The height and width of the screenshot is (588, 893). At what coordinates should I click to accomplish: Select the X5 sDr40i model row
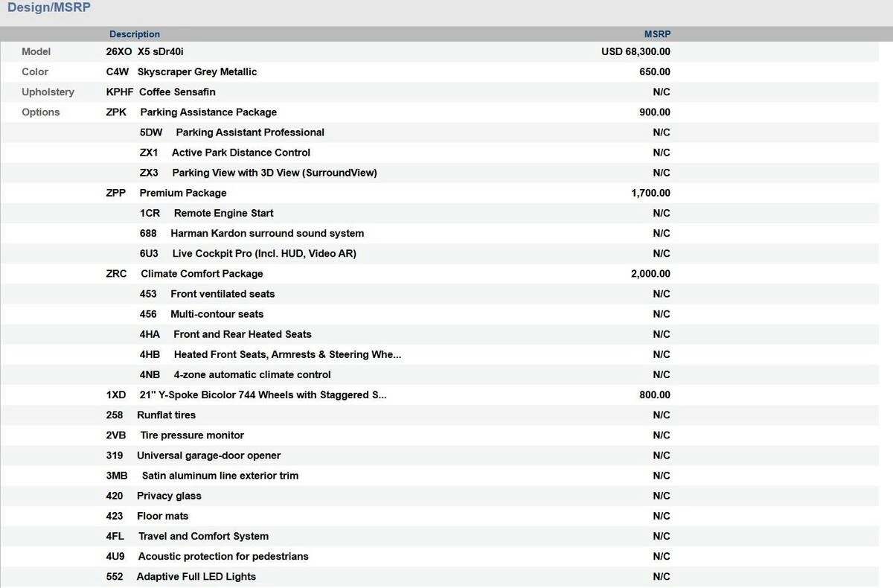(160, 52)
